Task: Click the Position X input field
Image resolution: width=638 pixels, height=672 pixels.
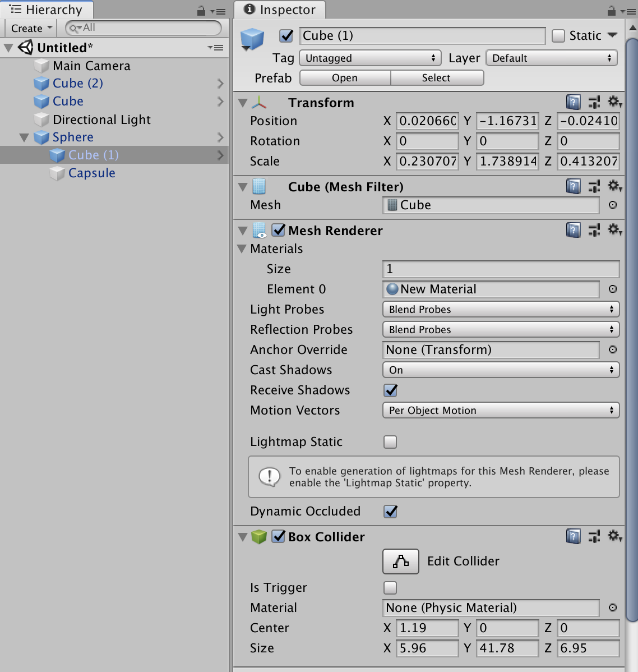Action: pos(427,121)
